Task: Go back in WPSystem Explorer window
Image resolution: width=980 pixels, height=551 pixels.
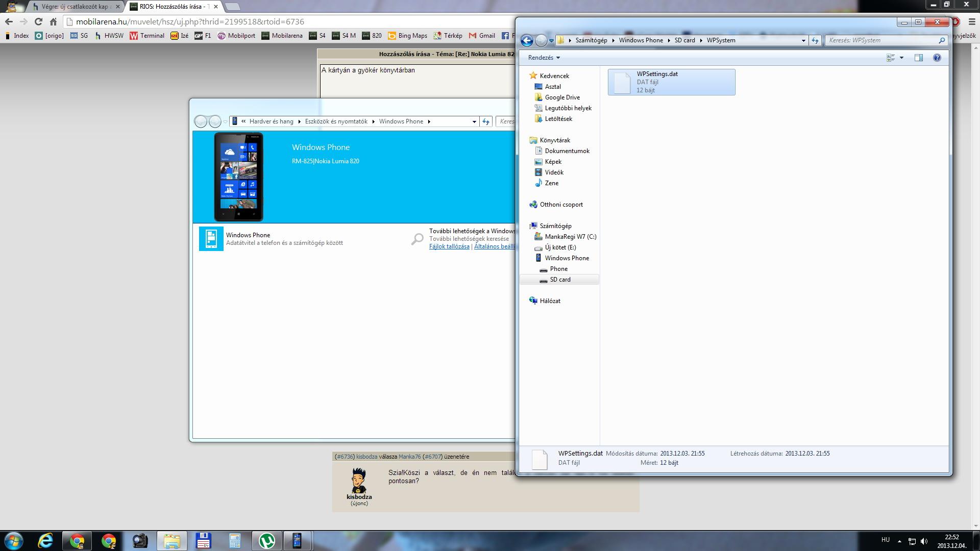Action: [x=527, y=40]
